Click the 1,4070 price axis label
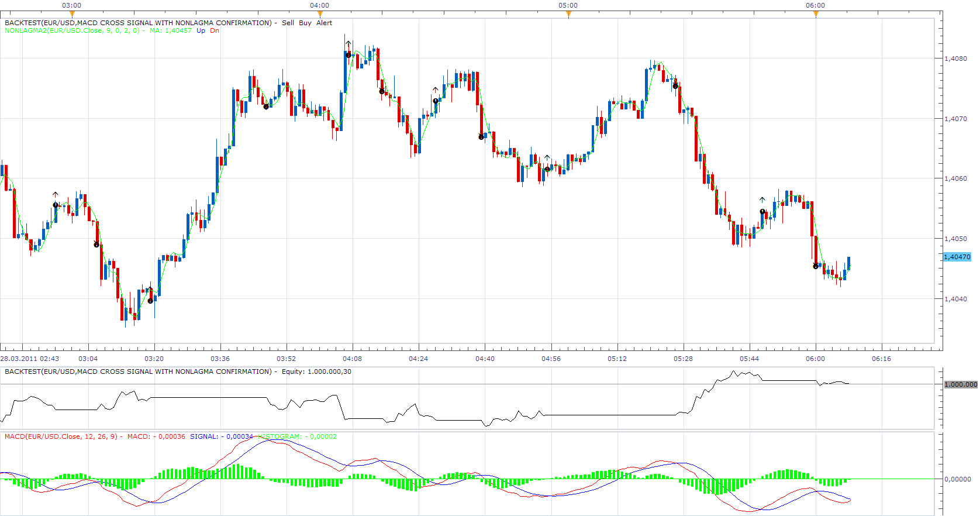 coord(955,119)
